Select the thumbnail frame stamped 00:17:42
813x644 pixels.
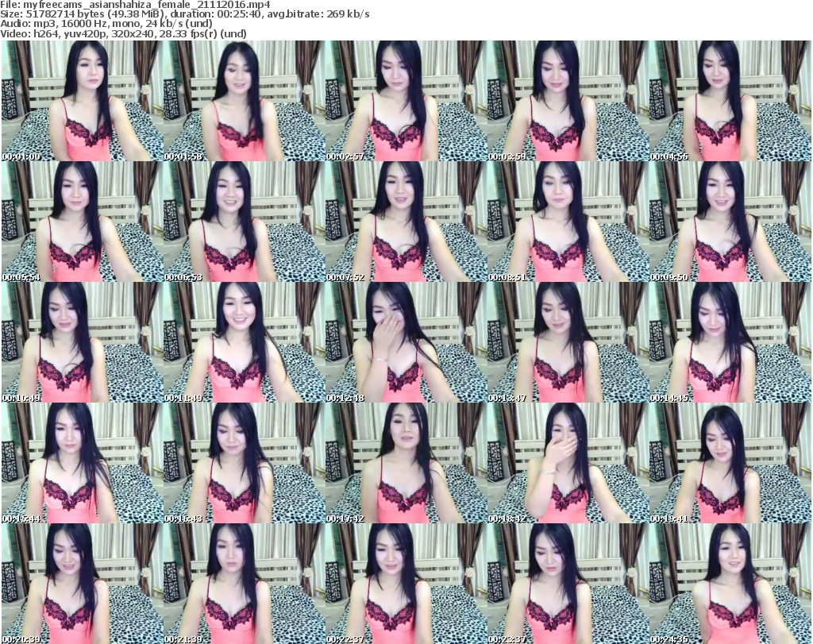tap(406, 463)
